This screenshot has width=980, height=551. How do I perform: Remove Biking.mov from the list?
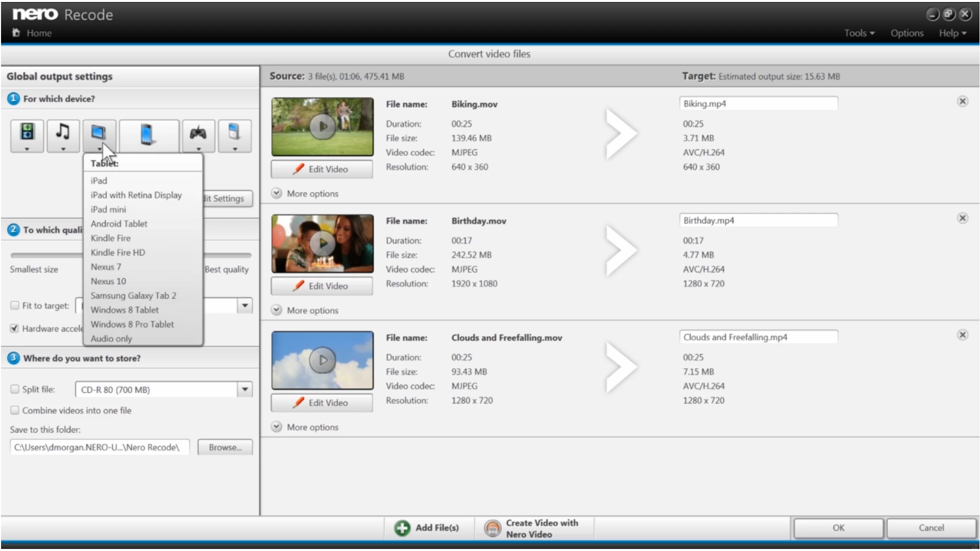coord(962,101)
